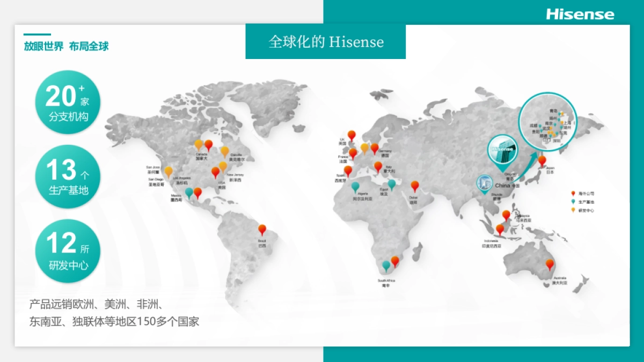644x362 pixels.
Task: Click the yellow pin near San Jose
Action: (169, 172)
